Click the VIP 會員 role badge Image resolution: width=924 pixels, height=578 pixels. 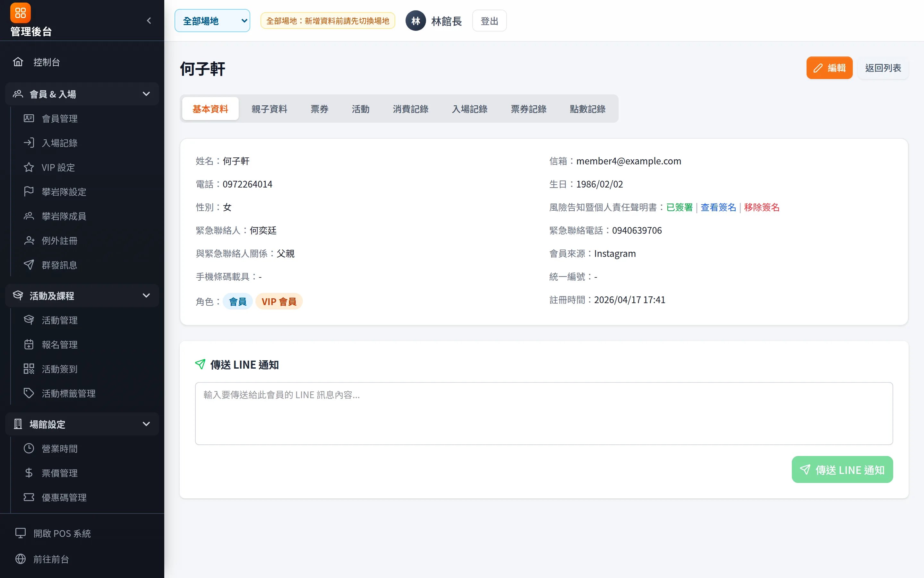[279, 302]
